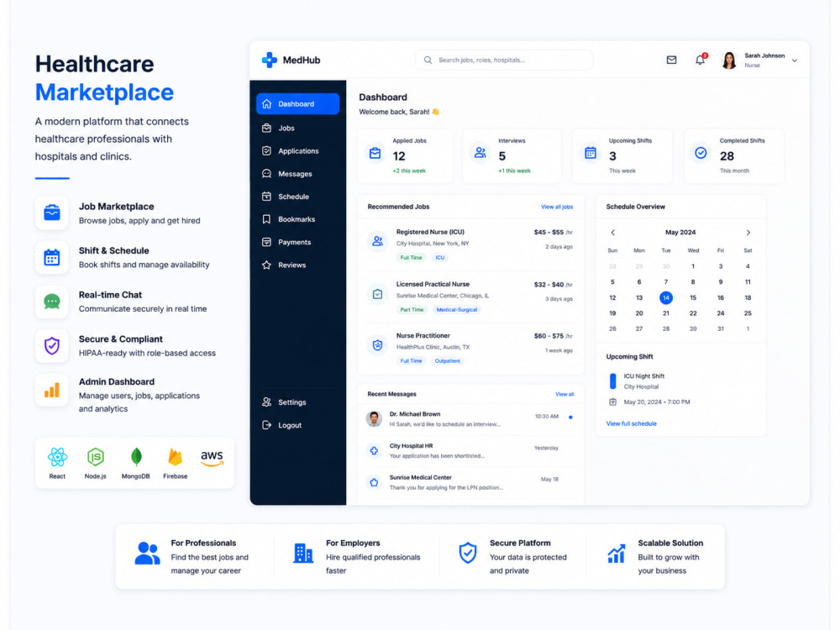Click the Licensed Practical Nurse job icon

pos(378,294)
